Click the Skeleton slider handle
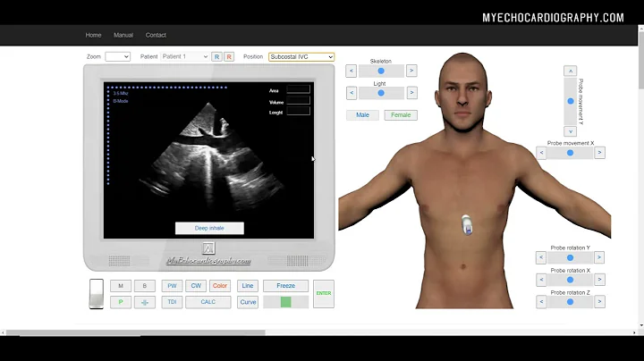Screen dimensions: 644x361 (381, 71)
